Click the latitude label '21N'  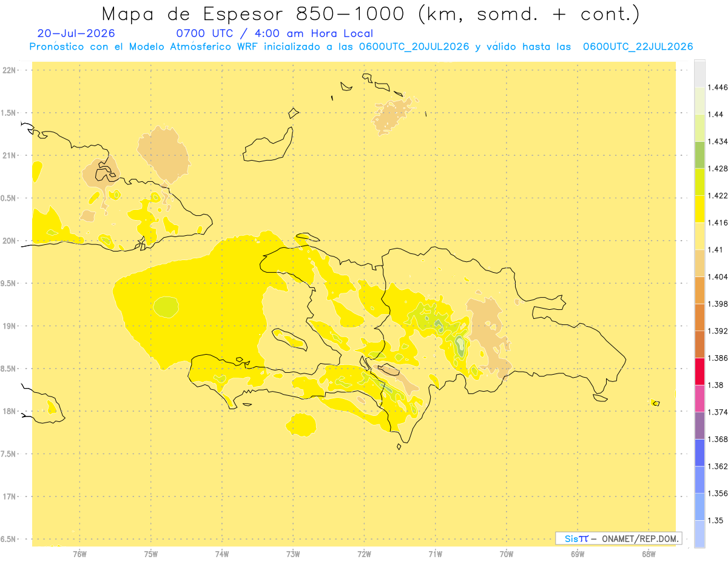click(10, 156)
